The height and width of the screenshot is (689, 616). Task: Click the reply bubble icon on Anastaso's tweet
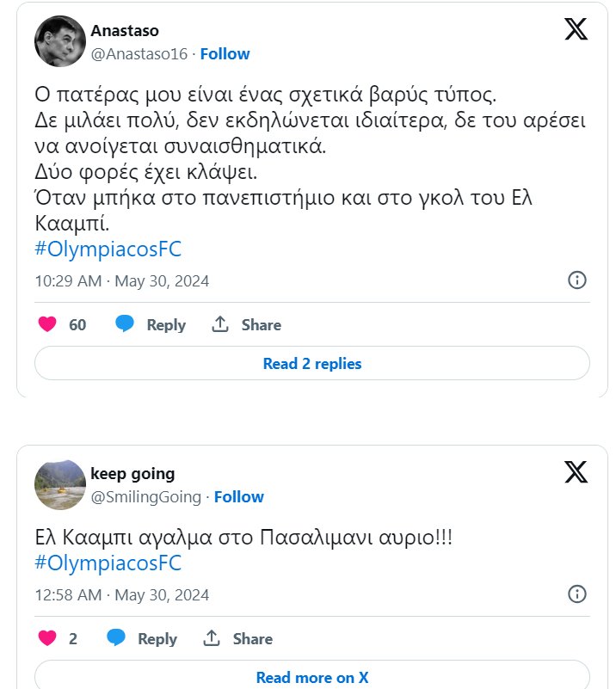coord(126,324)
